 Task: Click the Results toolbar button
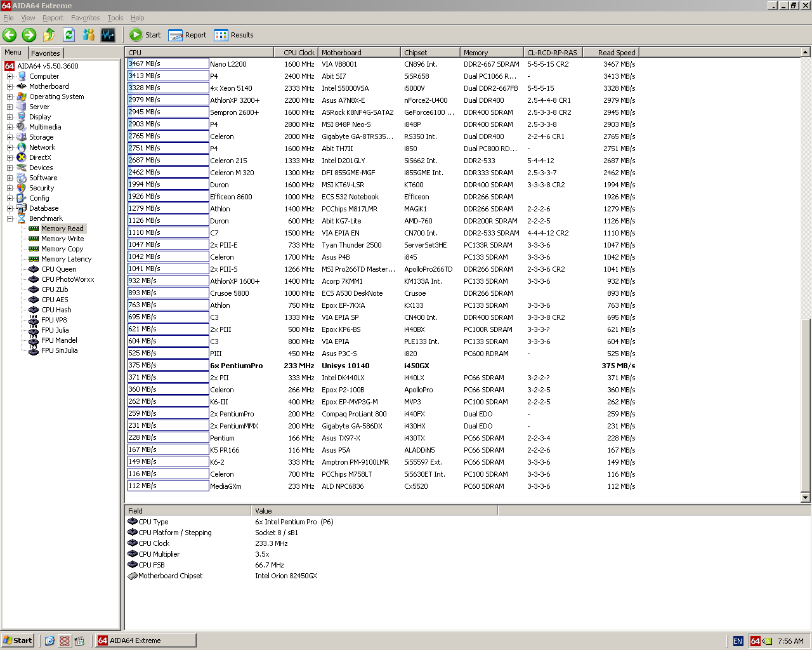[234, 35]
